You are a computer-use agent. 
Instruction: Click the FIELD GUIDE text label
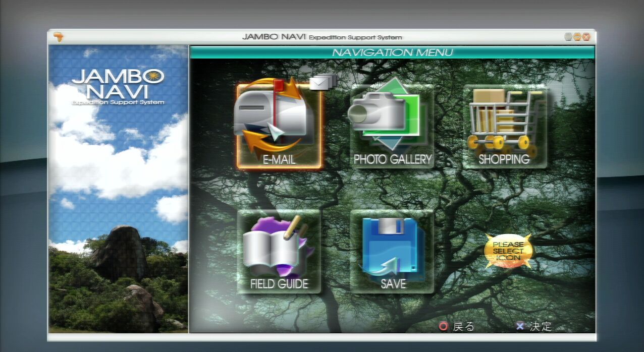tap(279, 284)
